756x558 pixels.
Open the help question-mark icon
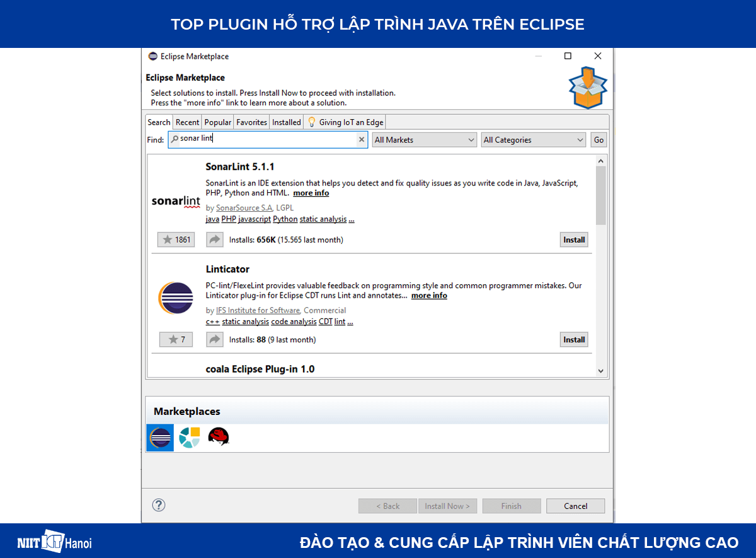pyautogui.click(x=158, y=505)
